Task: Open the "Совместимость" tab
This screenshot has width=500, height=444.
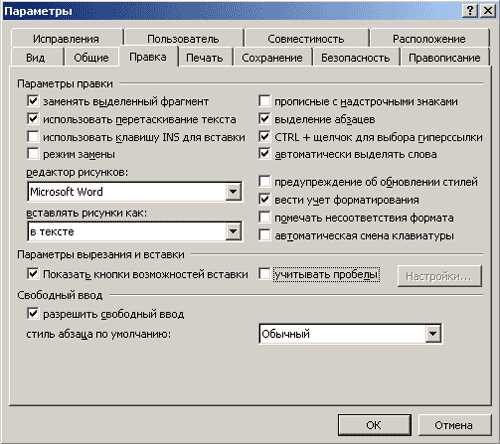Action: pos(306,39)
